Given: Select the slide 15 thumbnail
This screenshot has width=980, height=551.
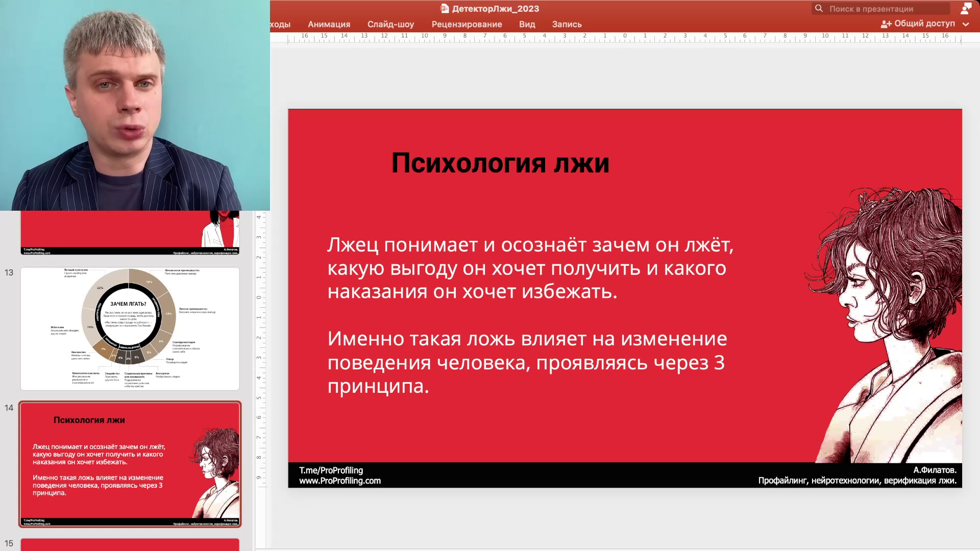Looking at the screenshot, I should click(130, 544).
